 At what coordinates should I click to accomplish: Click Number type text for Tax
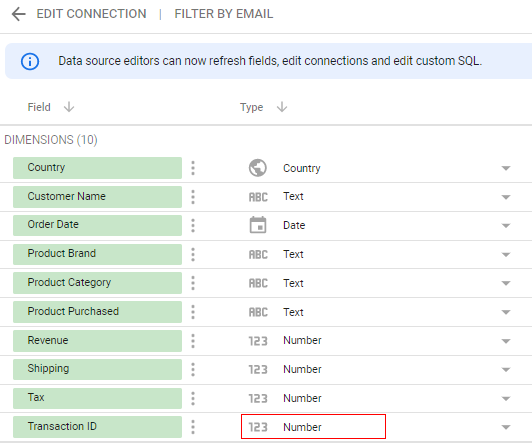(x=302, y=398)
